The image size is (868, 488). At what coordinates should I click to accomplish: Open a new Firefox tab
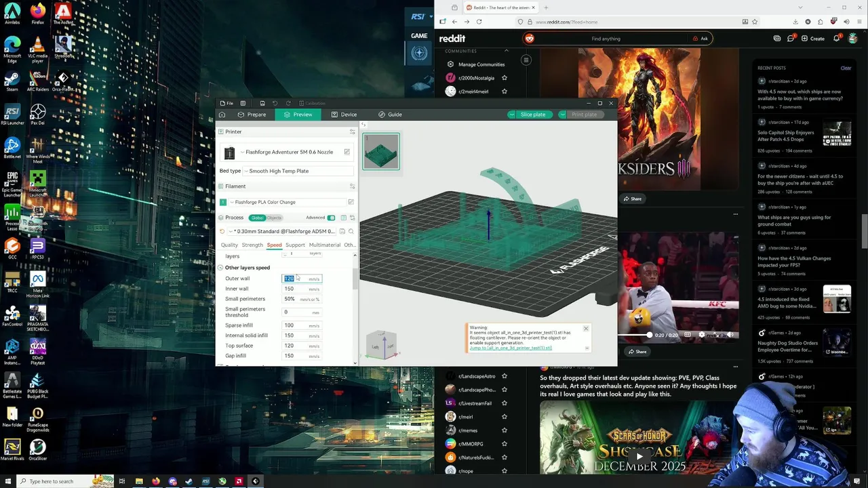click(x=546, y=7)
